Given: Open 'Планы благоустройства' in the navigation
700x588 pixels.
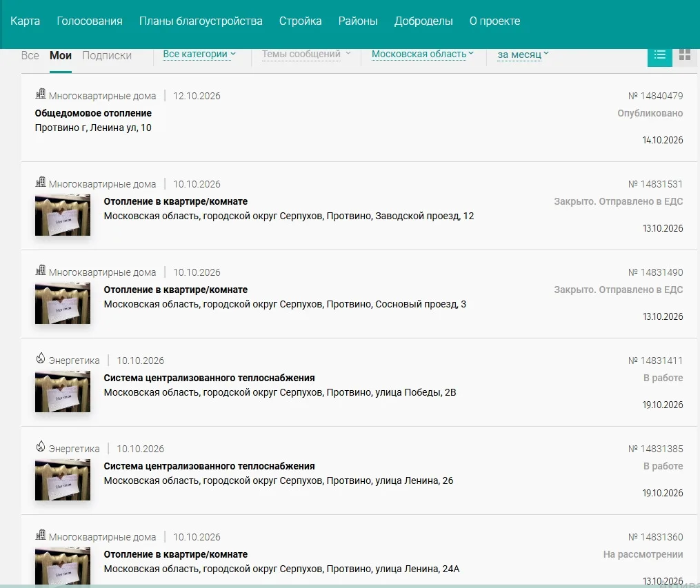Looking at the screenshot, I should [201, 21].
